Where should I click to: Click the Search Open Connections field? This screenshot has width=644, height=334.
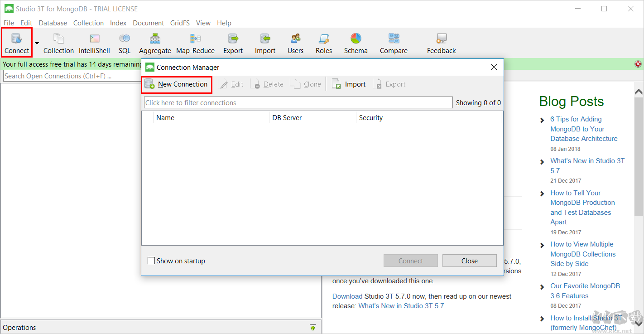pyautogui.click(x=72, y=76)
